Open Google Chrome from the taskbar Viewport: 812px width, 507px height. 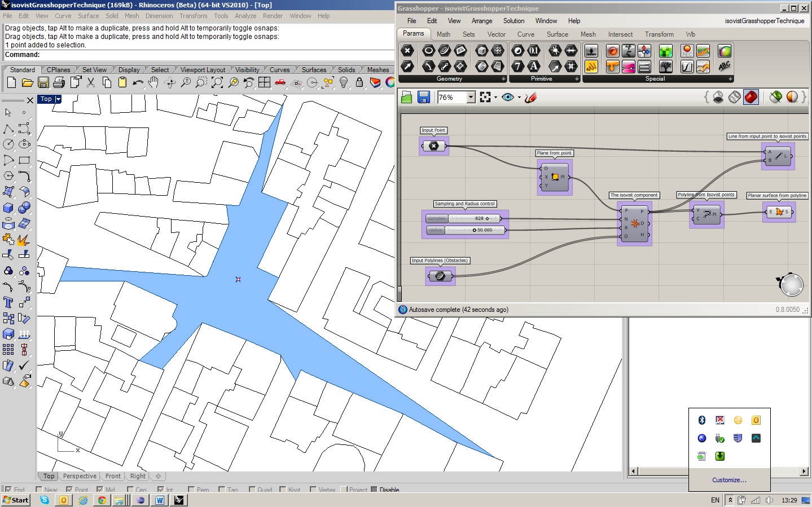(102, 500)
